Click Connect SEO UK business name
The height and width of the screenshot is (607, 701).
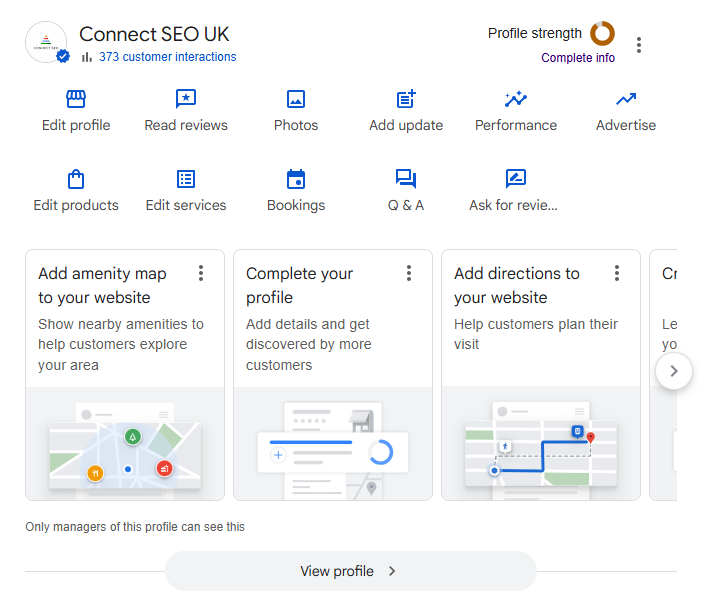point(154,34)
